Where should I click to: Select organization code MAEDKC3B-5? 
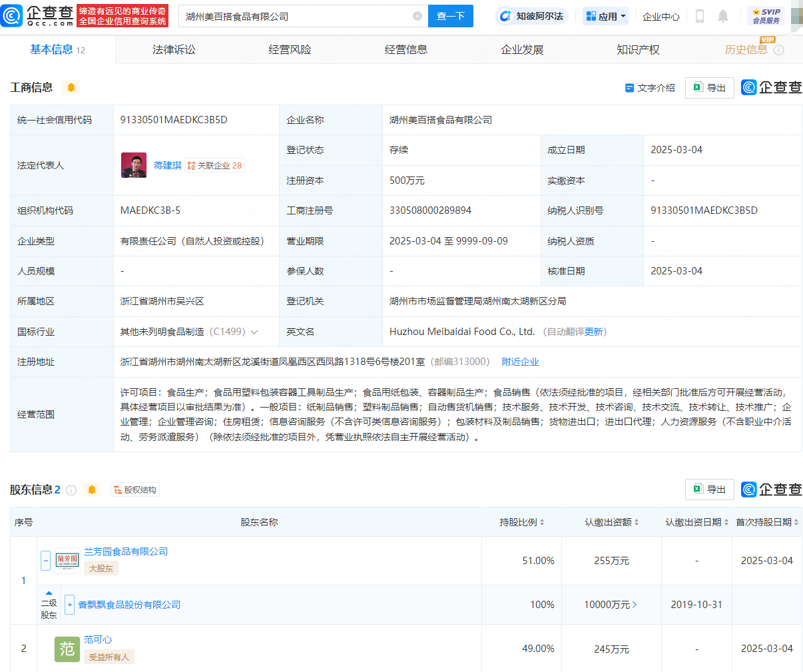(x=150, y=210)
